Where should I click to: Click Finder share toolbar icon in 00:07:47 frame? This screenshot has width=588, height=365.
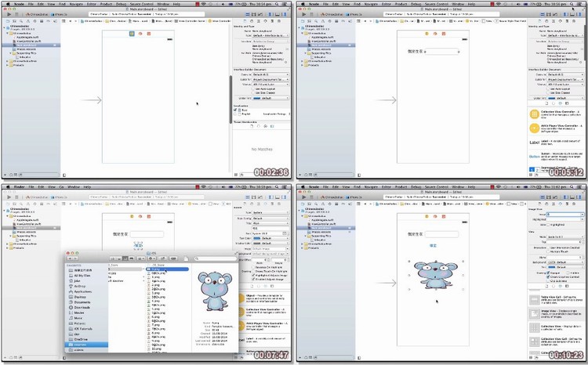coord(163,258)
